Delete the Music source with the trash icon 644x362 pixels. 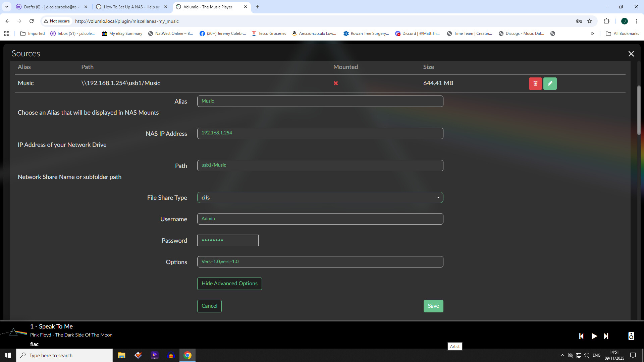(x=535, y=83)
